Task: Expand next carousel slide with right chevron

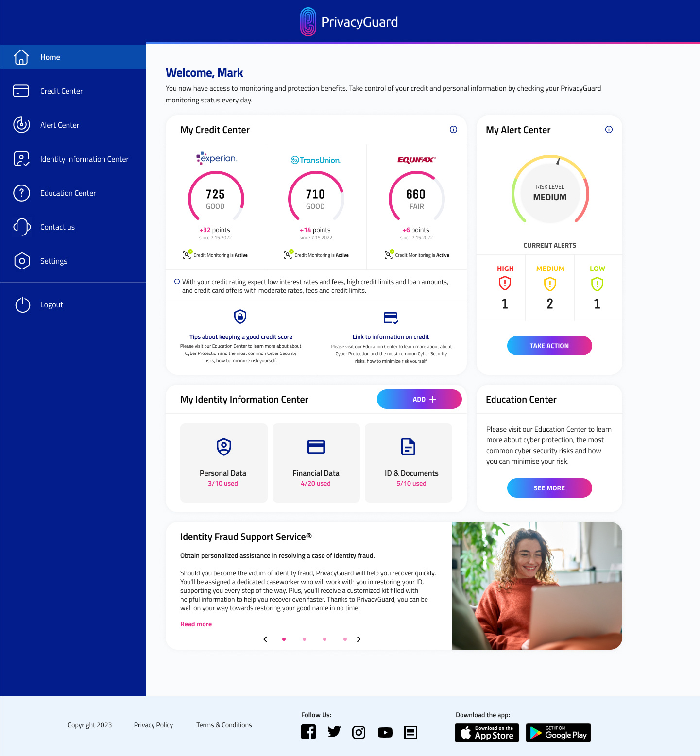Action: (x=359, y=639)
